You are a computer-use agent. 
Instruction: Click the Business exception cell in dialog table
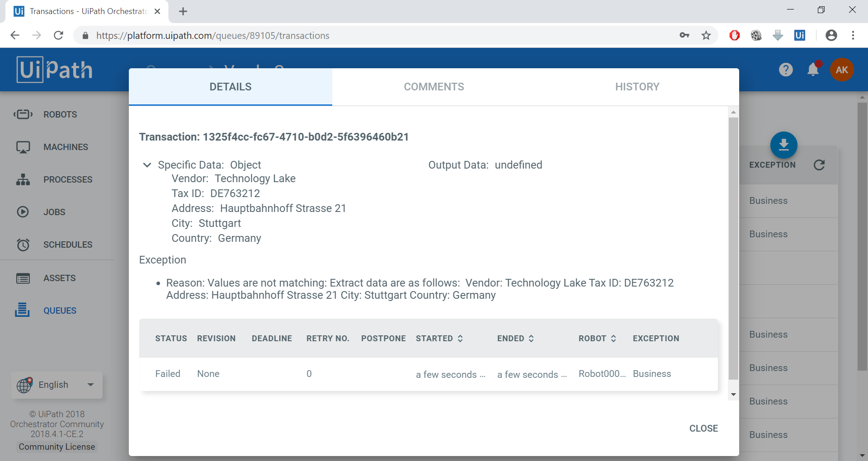pos(652,374)
